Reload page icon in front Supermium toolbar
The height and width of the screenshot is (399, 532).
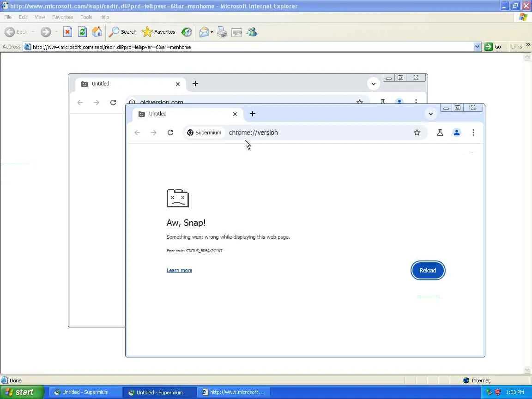(170, 133)
